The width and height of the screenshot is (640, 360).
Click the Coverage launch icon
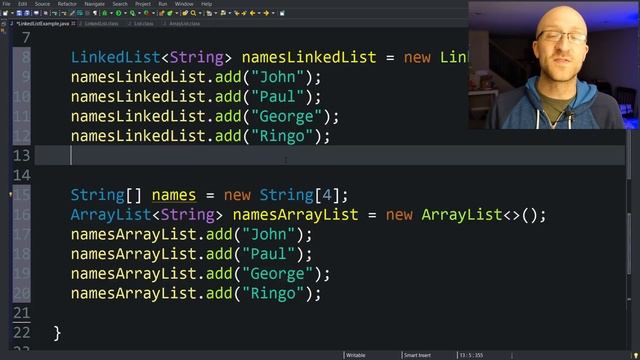(133, 13)
